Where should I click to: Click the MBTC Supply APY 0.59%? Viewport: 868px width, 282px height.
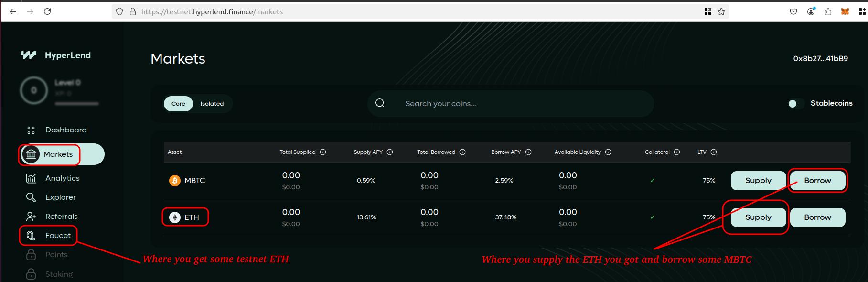366,181
